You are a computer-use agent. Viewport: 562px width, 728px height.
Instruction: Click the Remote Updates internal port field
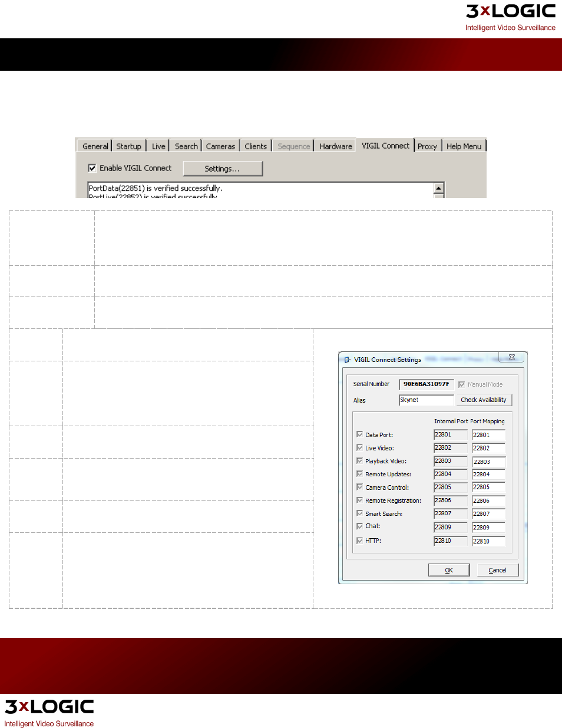[x=451, y=474]
